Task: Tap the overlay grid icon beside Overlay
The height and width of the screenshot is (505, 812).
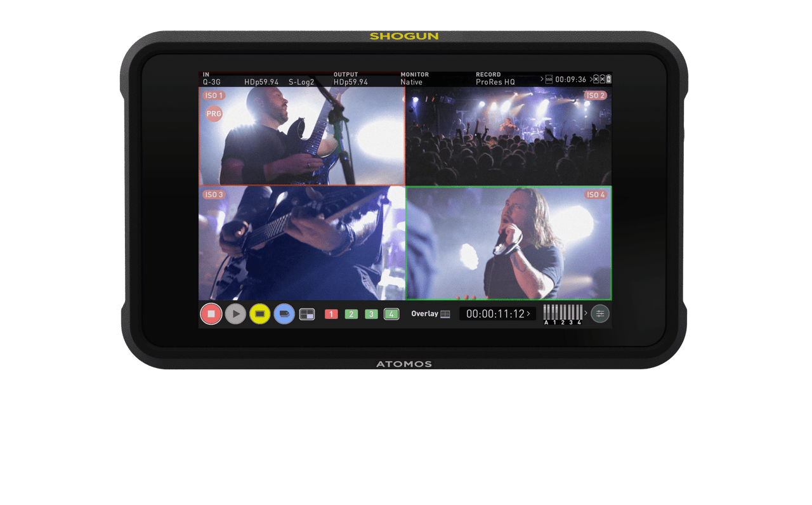Action: point(445,314)
